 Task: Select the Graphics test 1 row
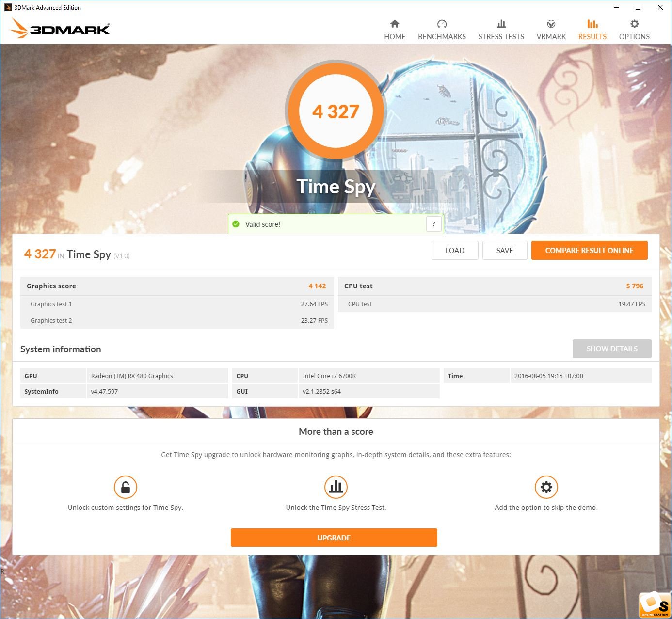[x=177, y=304]
